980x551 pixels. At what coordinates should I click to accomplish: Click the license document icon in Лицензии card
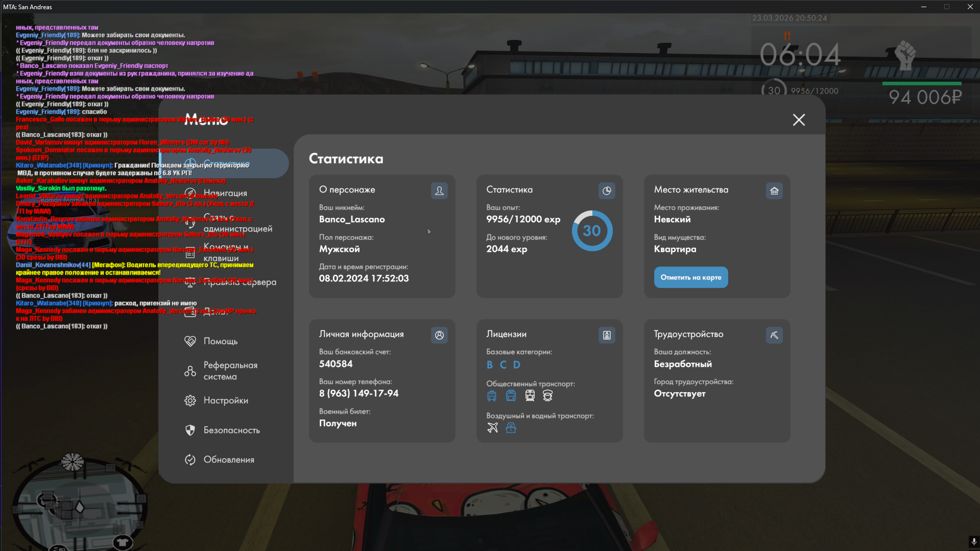point(607,336)
